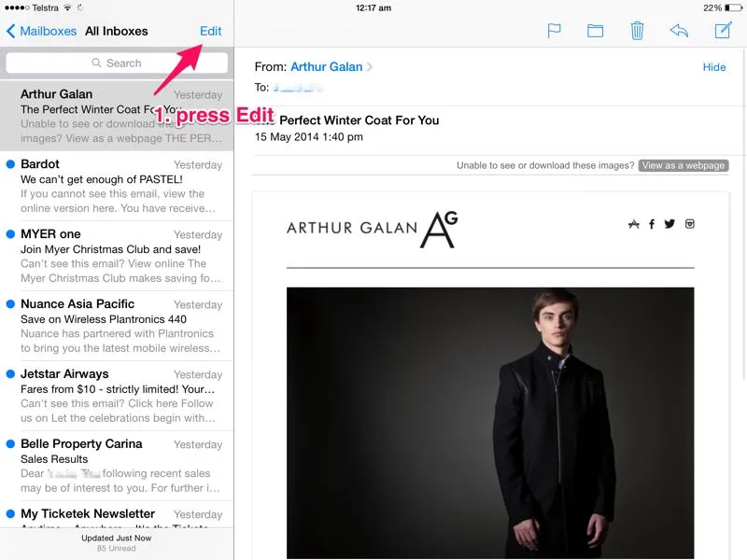Open the Twitter icon in the email header
This screenshot has height=560, width=747.
coord(669,224)
